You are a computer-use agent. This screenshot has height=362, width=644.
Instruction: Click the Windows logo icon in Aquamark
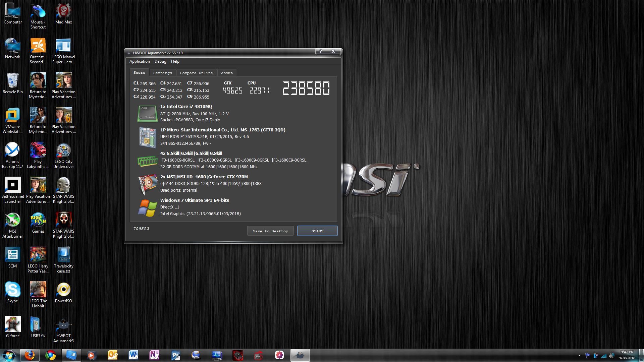coord(147,207)
